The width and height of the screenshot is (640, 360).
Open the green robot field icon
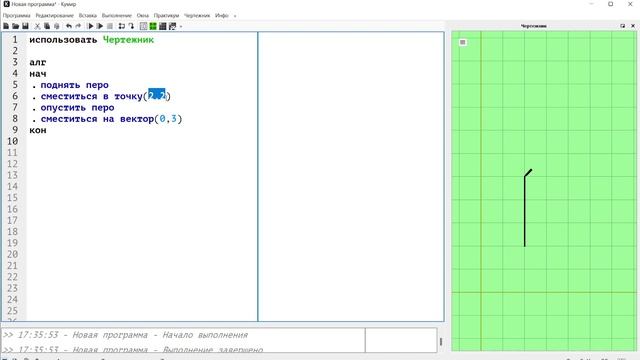click(x=153, y=26)
